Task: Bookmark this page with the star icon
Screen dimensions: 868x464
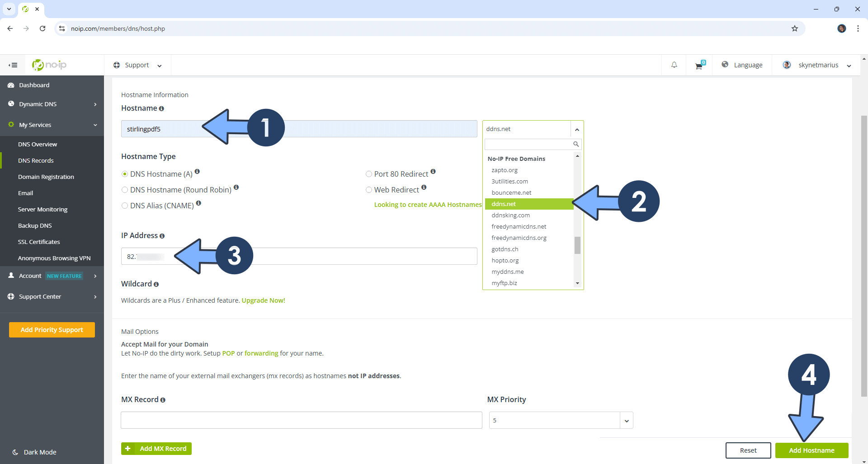Action: point(795,28)
